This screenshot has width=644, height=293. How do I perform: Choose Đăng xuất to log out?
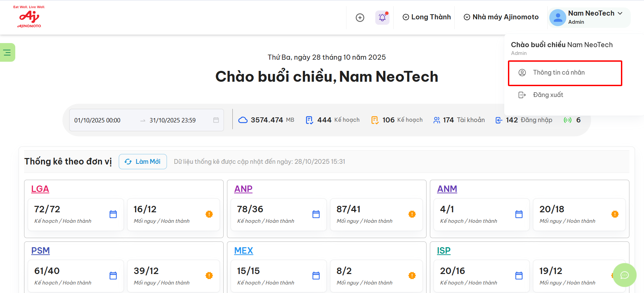[548, 95]
